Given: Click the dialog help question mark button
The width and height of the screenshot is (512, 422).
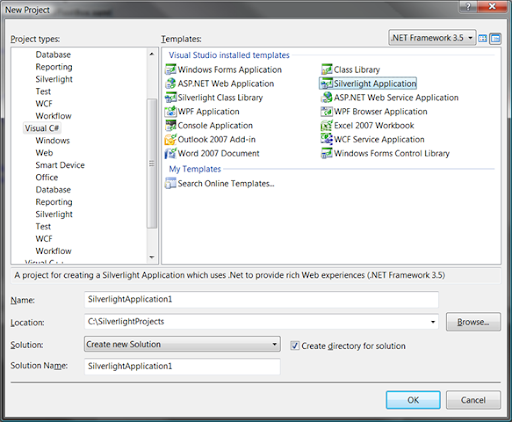Looking at the screenshot, I should click(x=468, y=6).
